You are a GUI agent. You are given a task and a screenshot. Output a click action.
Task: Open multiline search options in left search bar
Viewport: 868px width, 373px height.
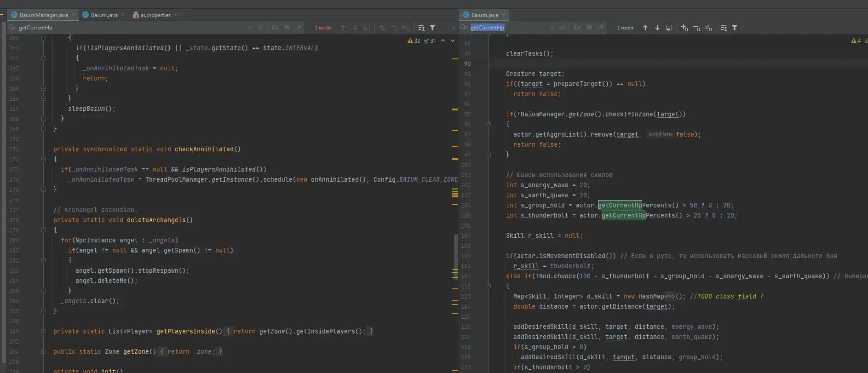[421, 28]
